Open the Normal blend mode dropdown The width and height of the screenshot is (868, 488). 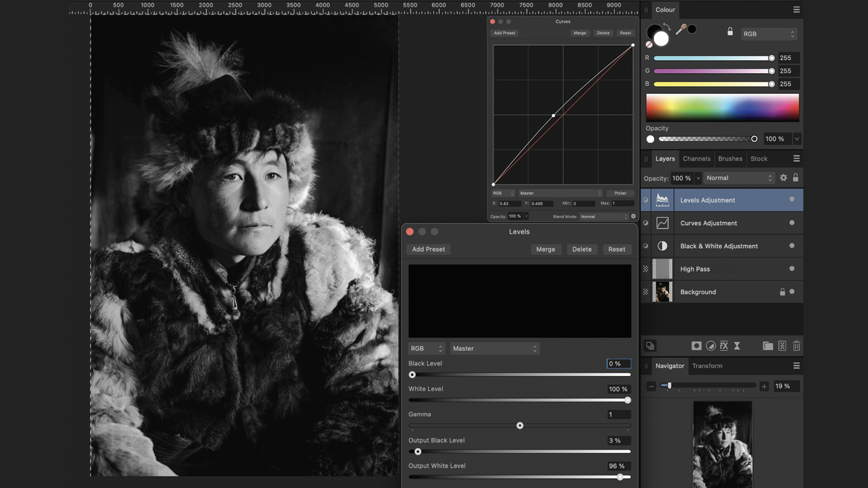738,177
